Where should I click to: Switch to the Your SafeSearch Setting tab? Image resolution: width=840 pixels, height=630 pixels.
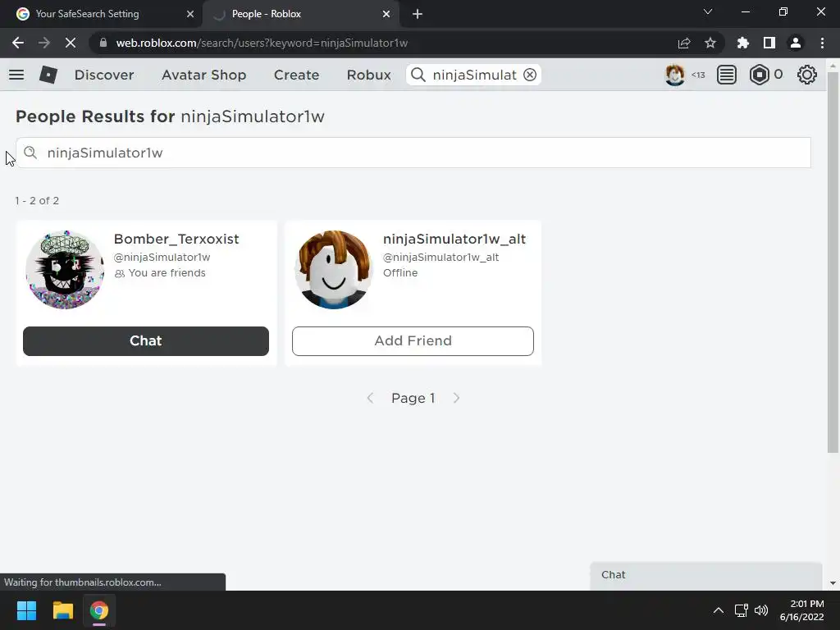[102, 14]
